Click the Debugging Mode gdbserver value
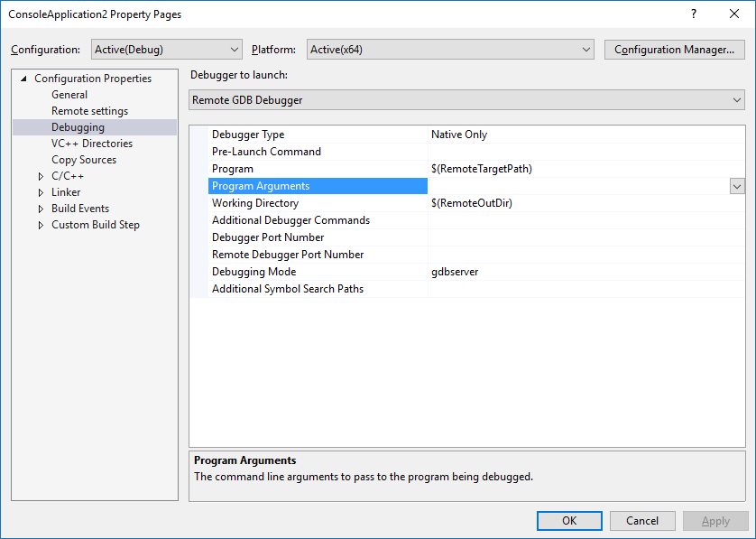This screenshot has height=539, width=756. [x=454, y=271]
